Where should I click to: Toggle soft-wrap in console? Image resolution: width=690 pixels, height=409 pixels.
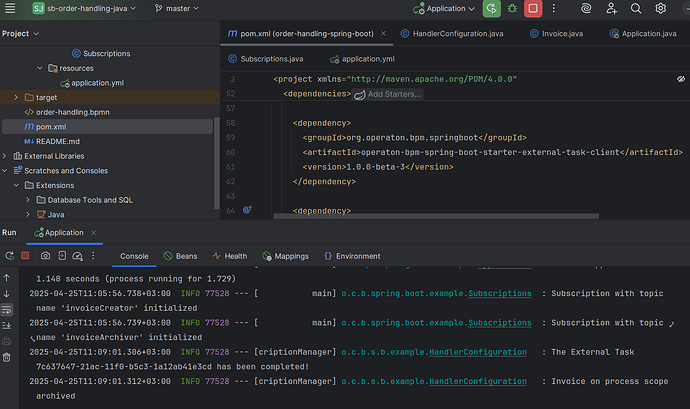(x=7, y=310)
